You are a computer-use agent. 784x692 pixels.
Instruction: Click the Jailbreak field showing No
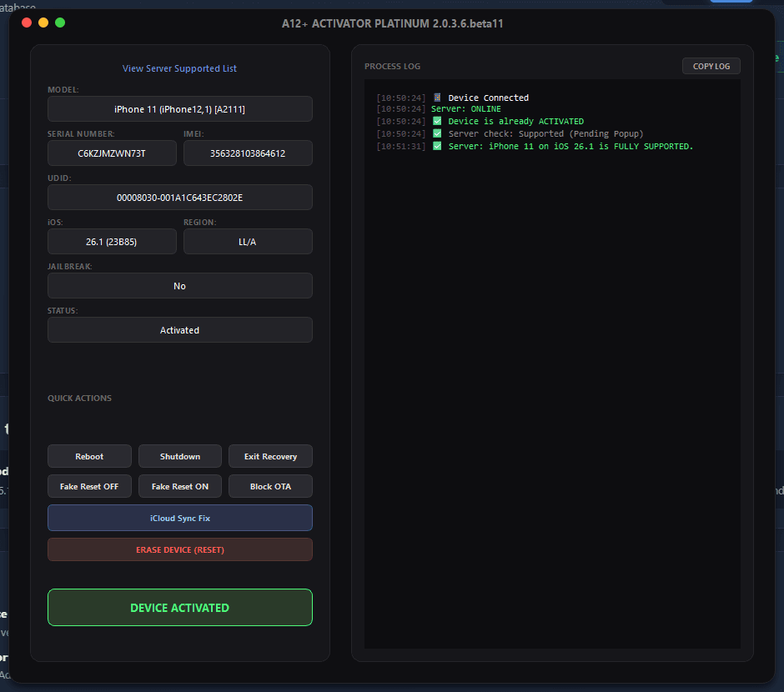pos(180,286)
